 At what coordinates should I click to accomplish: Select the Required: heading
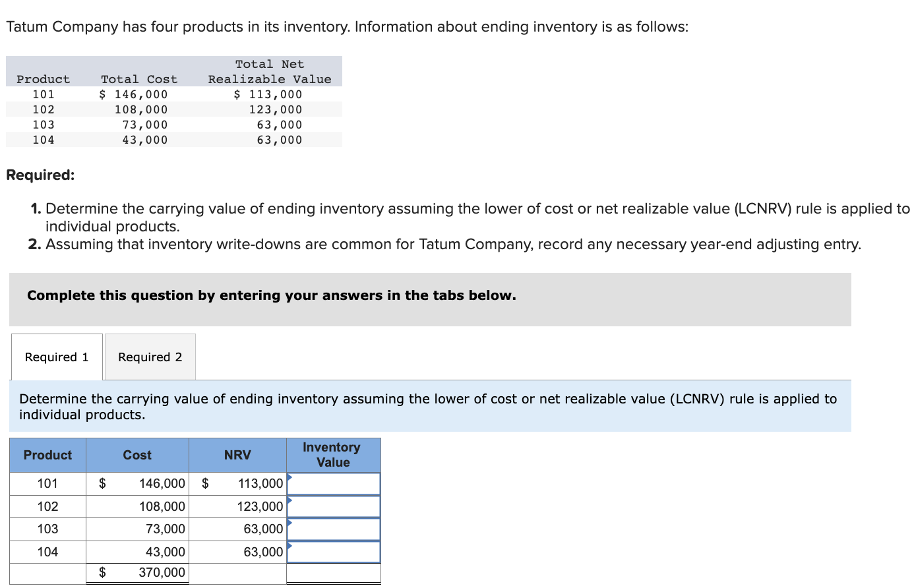[x=40, y=175]
